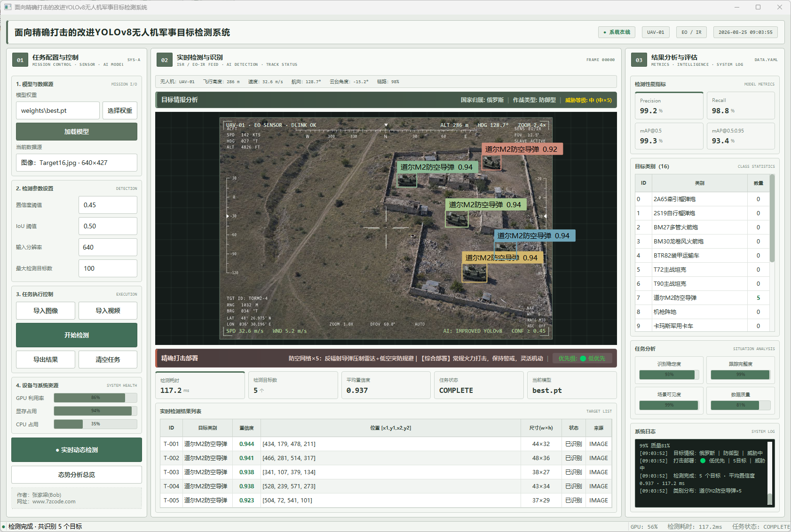
Task: Click the EO / IR header badge
Action: (691, 32)
